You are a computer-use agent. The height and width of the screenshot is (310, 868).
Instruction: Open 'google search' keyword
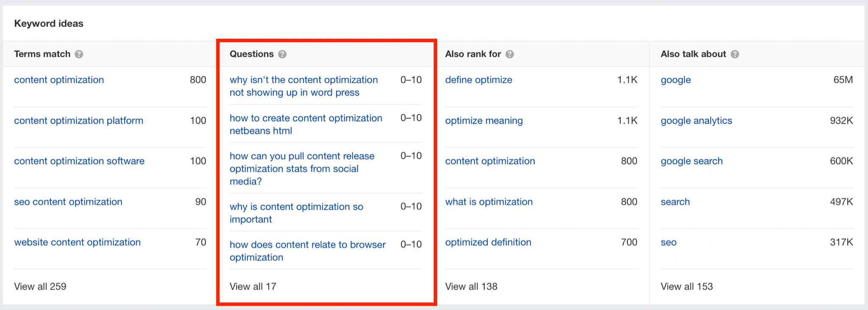pos(691,161)
